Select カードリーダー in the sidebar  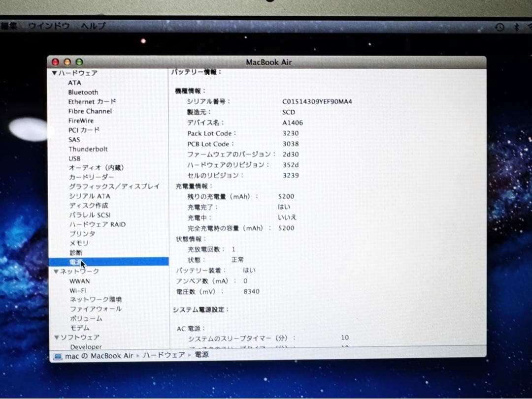tap(92, 177)
